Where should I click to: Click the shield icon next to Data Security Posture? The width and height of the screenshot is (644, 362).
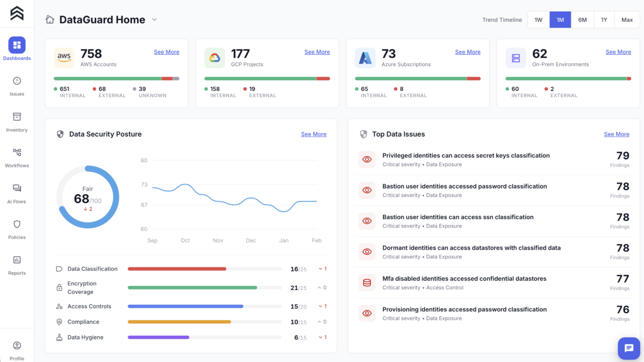pos(60,134)
